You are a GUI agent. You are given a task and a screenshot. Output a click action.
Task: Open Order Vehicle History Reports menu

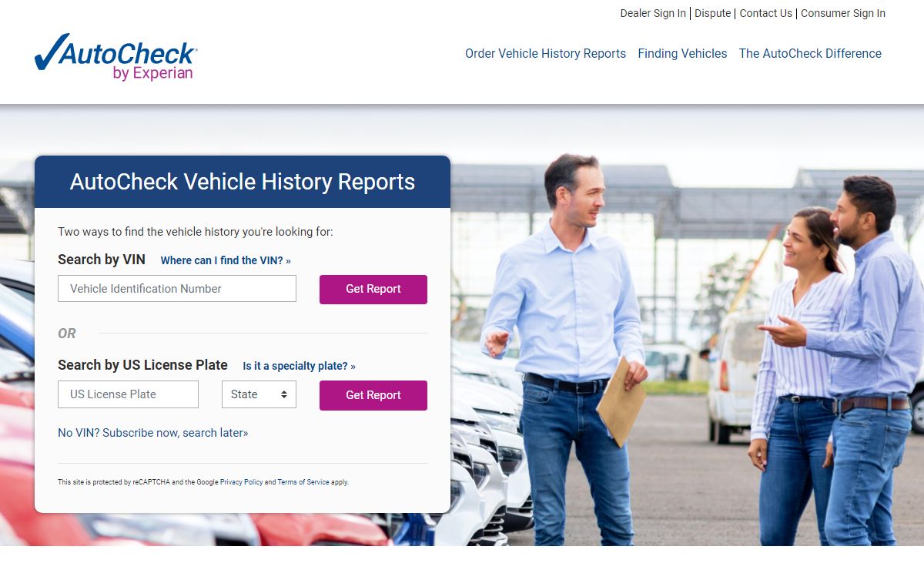click(x=545, y=54)
